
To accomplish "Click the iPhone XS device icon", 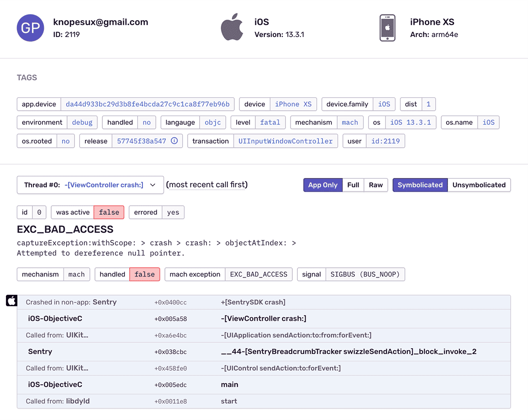I will point(387,28).
